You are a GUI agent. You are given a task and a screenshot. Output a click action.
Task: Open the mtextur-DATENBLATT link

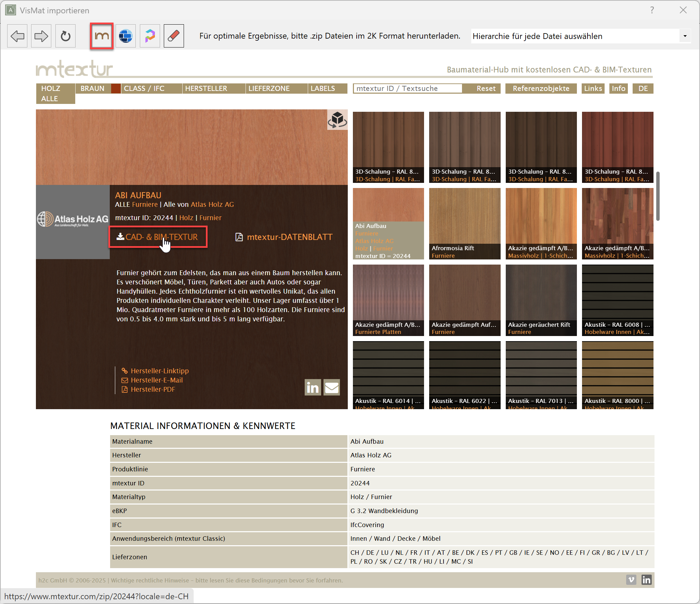(284, 237)
